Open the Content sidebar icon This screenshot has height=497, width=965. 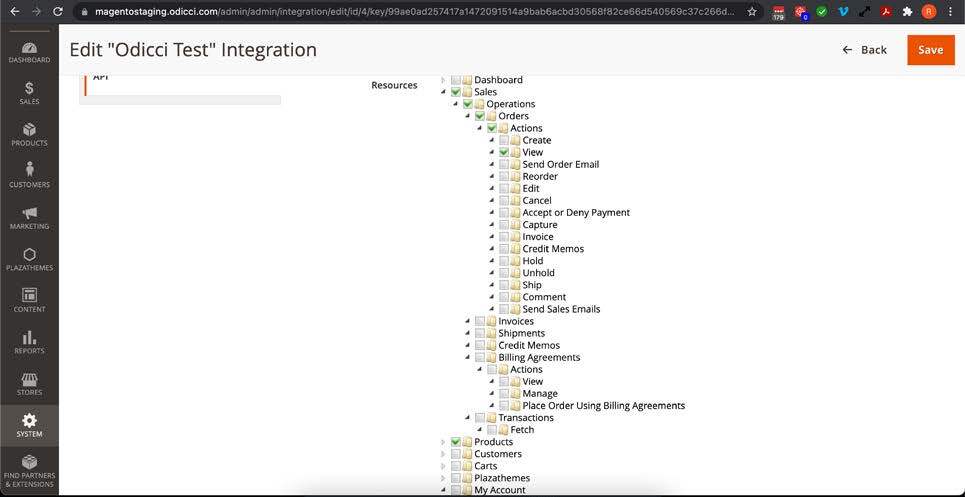tap(29, 300)
